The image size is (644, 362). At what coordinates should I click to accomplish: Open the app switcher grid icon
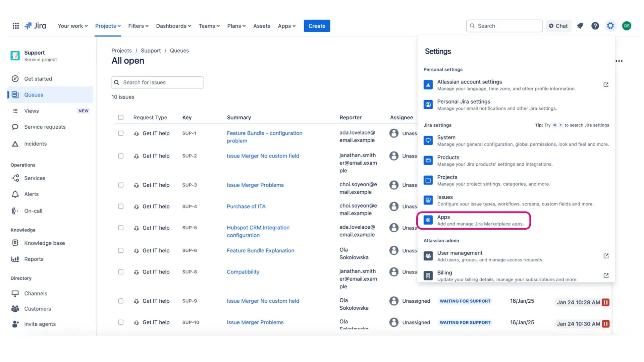click(15, 26)
